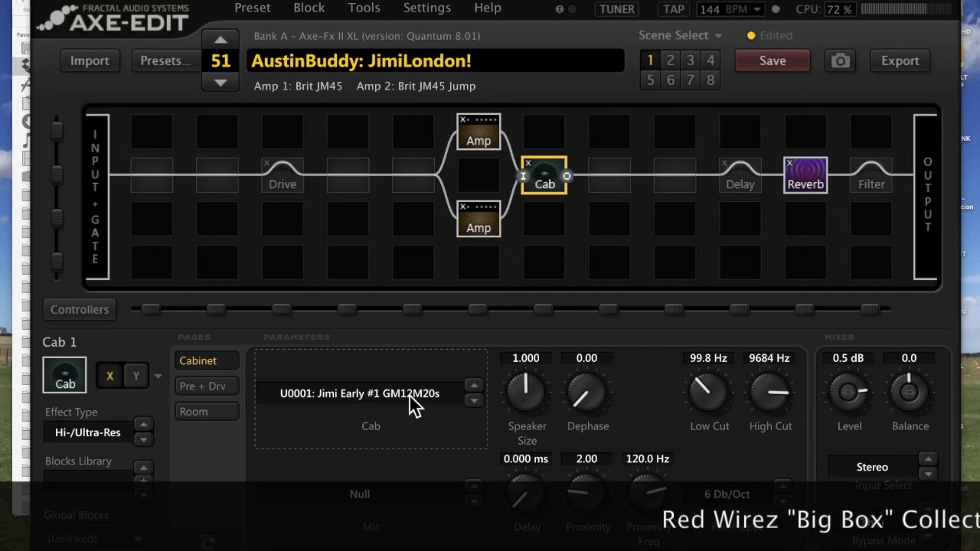Click the Cab 1 block thumbnail icon
The image size is (980, 551).
pyautogui.click(x=65, y=375)
